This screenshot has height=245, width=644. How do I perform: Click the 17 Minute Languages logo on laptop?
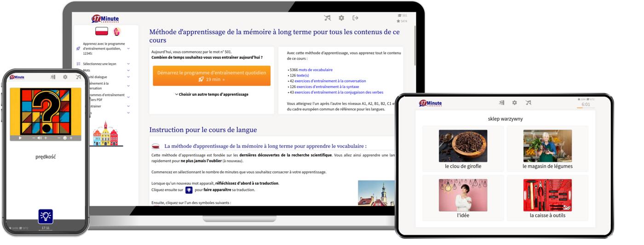[105, 19]
